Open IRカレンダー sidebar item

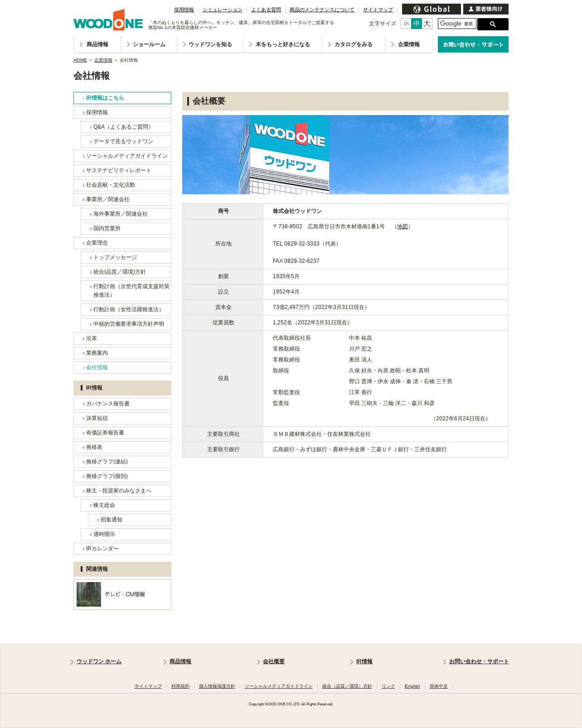pos(122,549)
